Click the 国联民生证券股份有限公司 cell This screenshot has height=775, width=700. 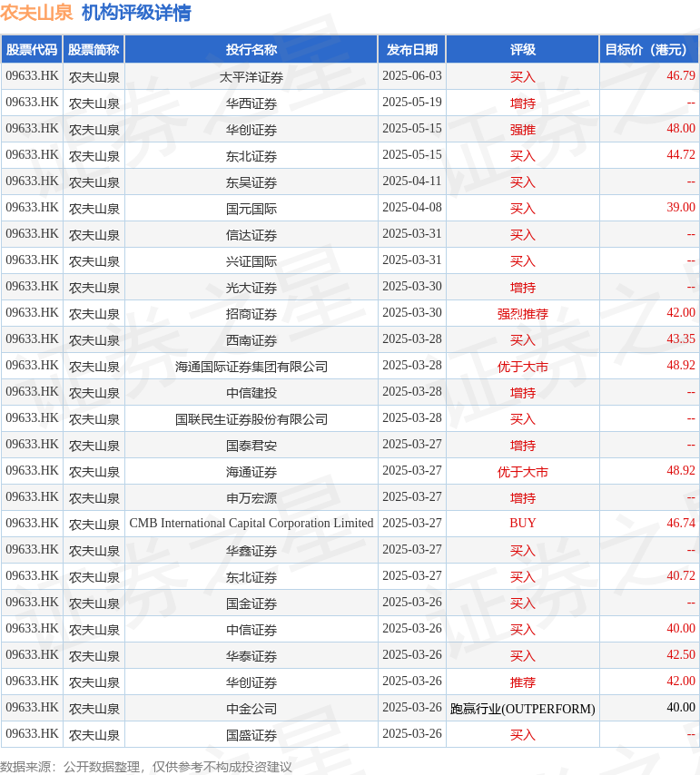coord(251,419)
